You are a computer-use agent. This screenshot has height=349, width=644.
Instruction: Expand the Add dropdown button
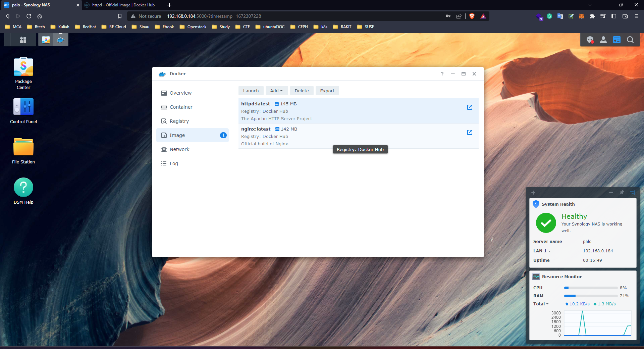point(276,91)
